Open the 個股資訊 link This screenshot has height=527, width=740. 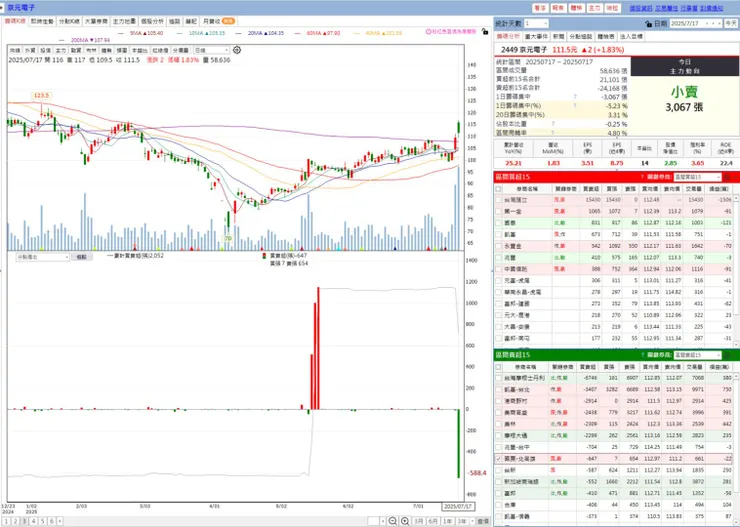(x=640, y=8)
